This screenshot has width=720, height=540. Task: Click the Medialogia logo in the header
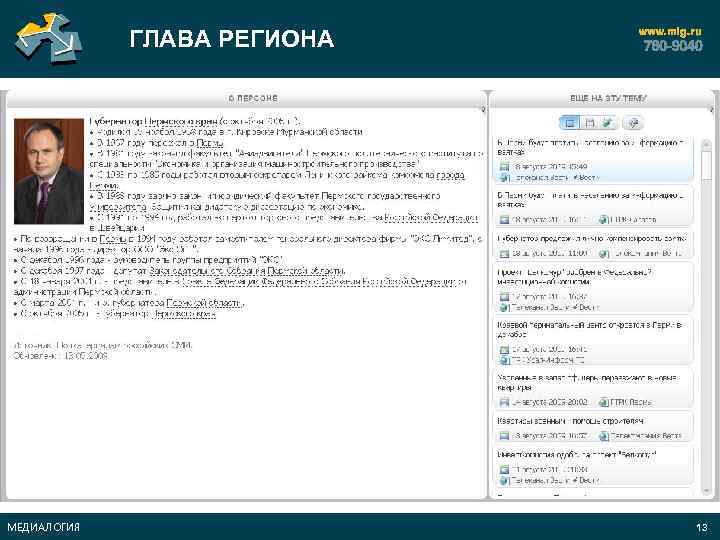pos(48,38)
